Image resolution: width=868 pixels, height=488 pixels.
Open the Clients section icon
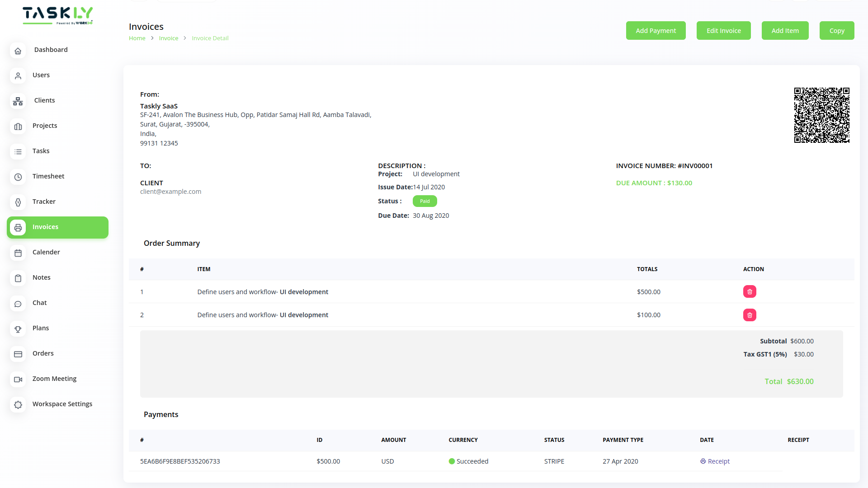[x=18, y=101]
